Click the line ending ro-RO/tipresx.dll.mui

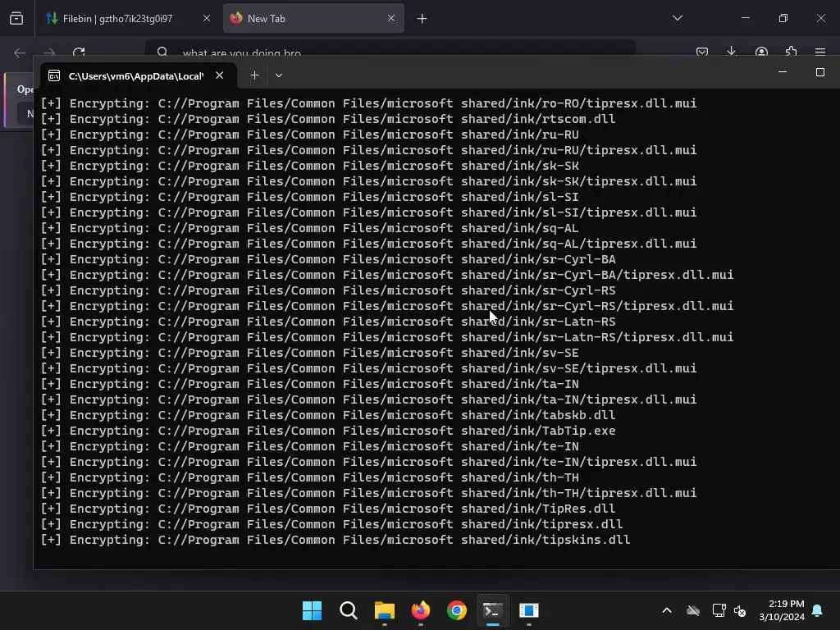pos(368,103)
